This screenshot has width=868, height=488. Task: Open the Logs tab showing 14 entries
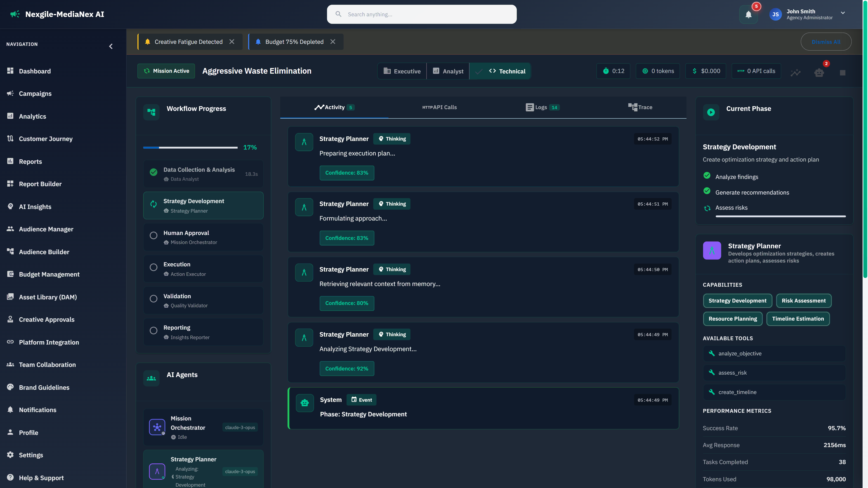point(542,107)
